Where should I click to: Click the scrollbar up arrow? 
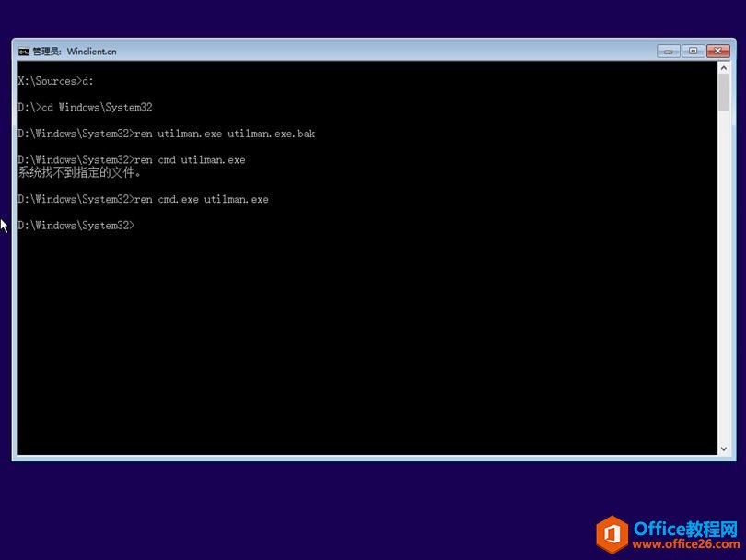pos(724,68)
